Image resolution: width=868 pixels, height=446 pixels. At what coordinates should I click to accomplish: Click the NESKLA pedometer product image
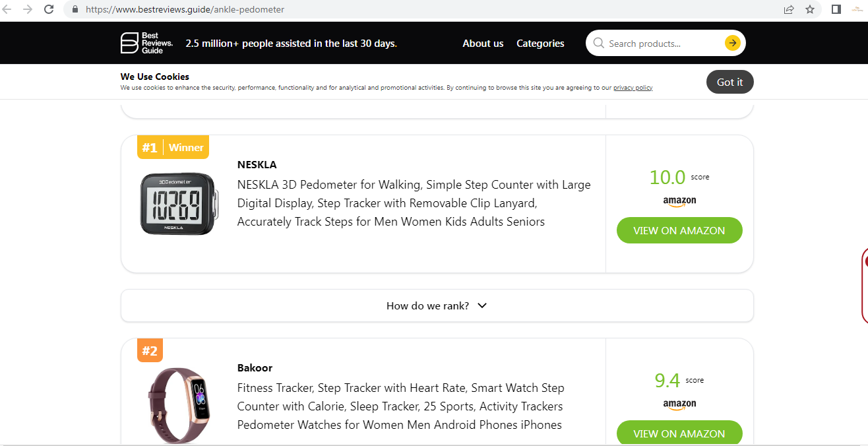click(179, 203)
